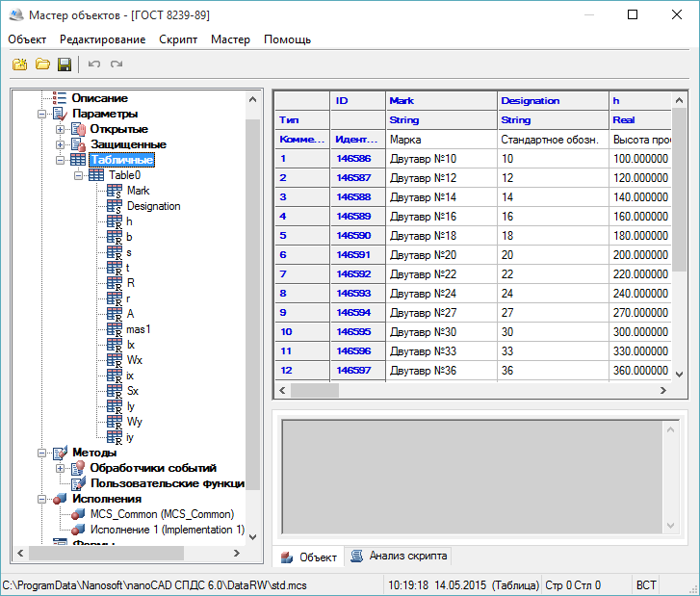Screen dimensions: 700x596
Task: Select the A column tree item
Action: (130, 314)
